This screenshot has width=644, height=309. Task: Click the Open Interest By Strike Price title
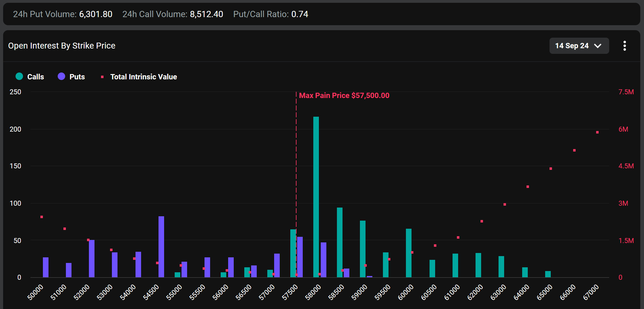pyautogui.click(x=62, y=46)
